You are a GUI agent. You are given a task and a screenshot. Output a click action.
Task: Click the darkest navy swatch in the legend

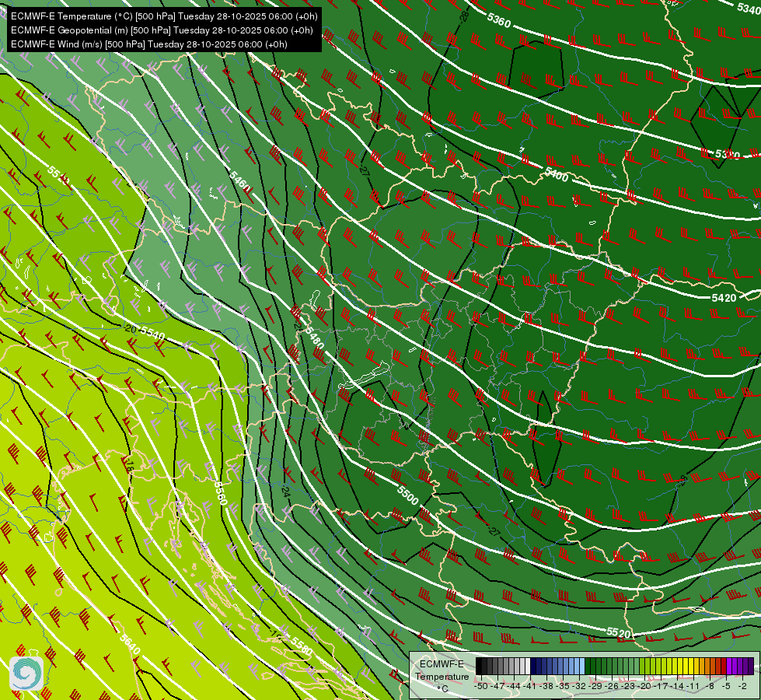tap(533, 666)
